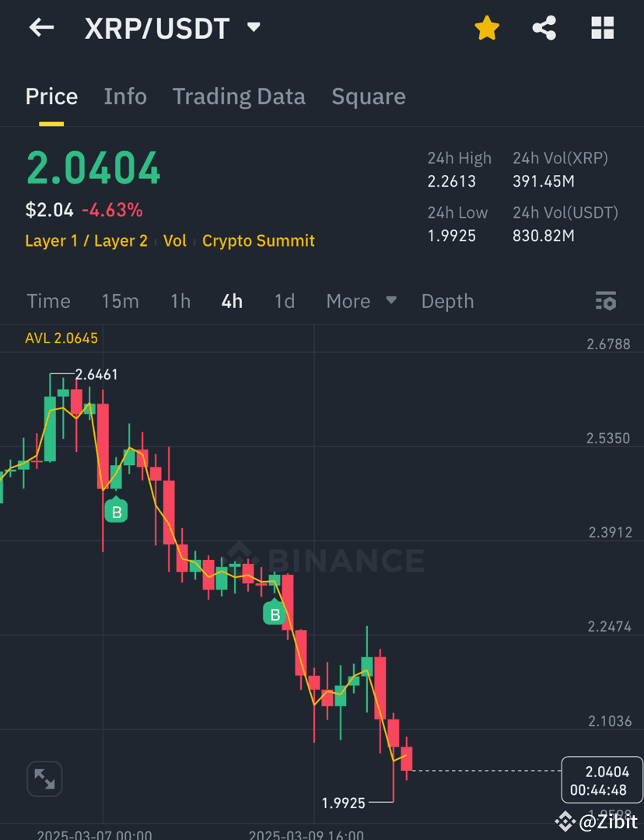Unfavorite XRP/USDT via the star
The width and height of the screenshot is (644, 840).
click(x=486, y=27)
